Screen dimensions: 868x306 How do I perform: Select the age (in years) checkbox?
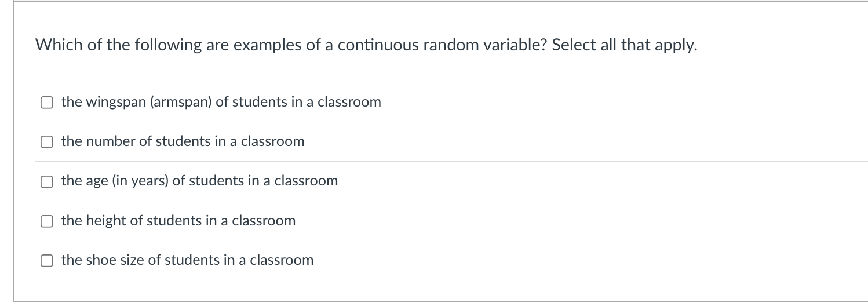click(46, 181)
